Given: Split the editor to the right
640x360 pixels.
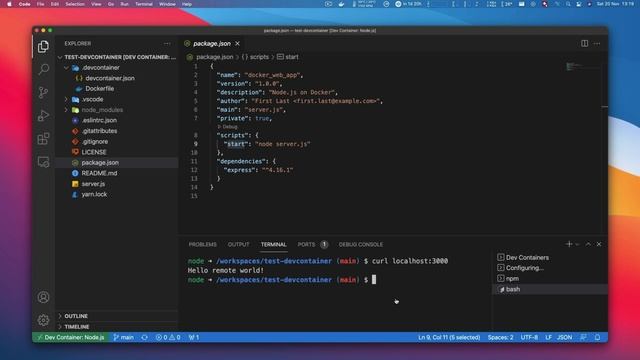Looking at the screenshot, I should [584, 43].
